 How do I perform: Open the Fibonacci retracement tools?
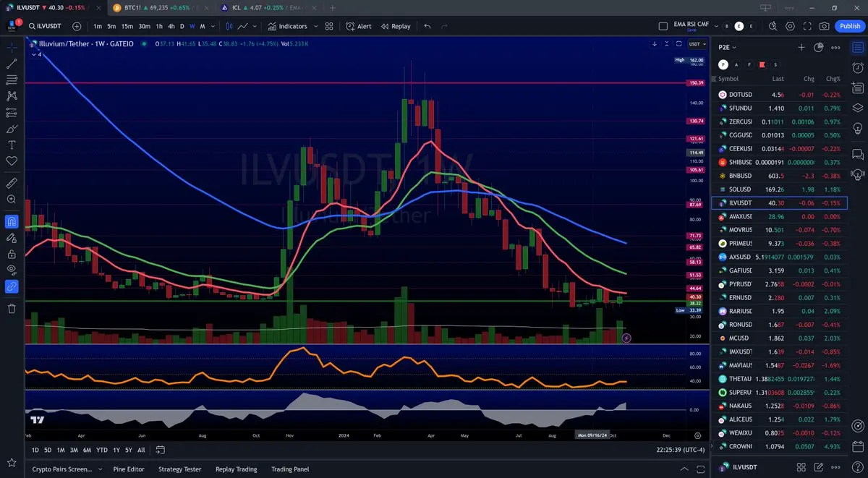coord(12,80)
